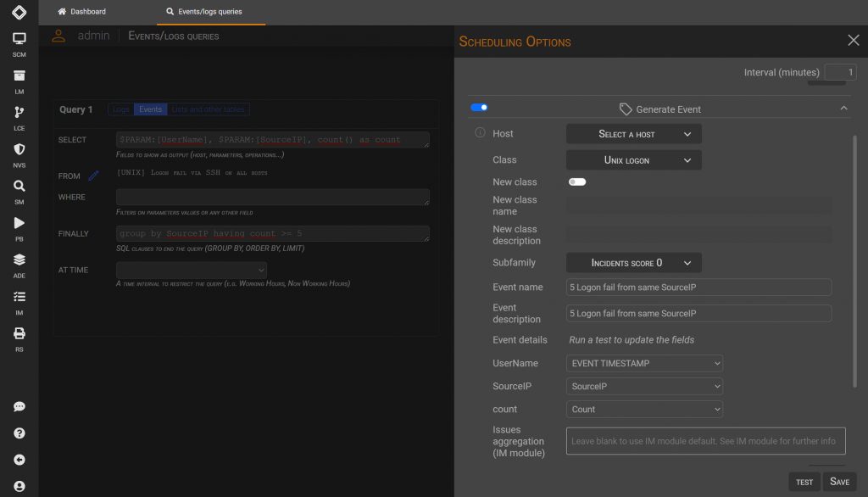Open the count mapping dropdown
868x497 pixels.
pyautogui.click(x=644, y=410)
